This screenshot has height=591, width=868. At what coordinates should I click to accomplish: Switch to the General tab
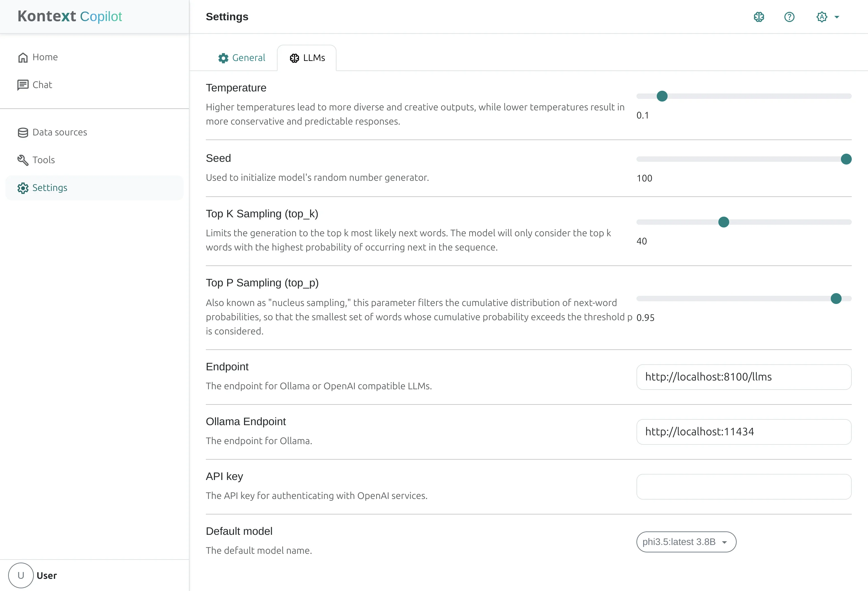coord(242,58)
